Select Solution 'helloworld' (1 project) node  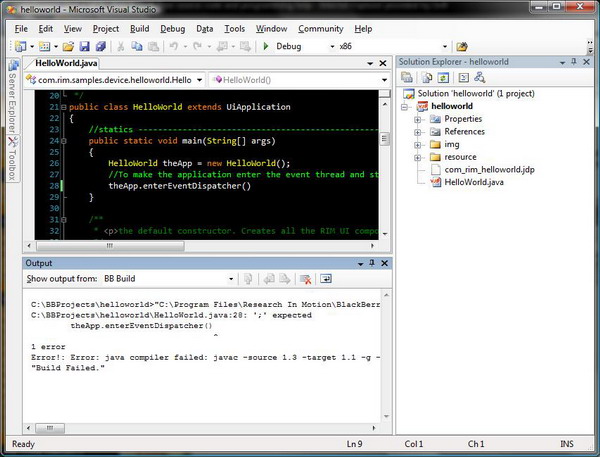point(476,94)
